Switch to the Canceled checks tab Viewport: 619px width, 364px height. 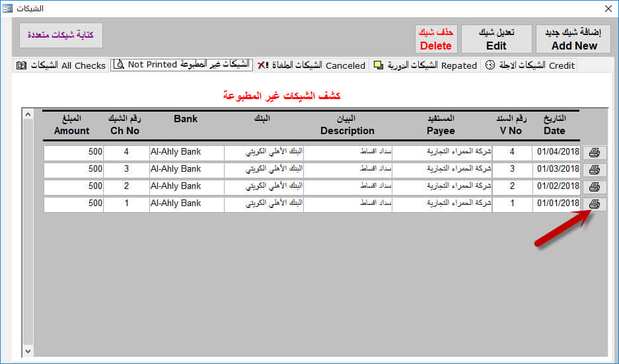[311, 65]
